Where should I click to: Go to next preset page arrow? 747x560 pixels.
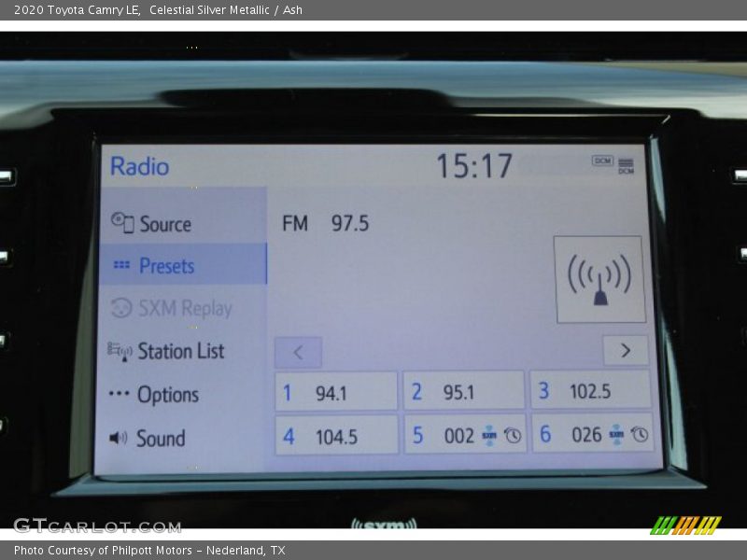click(625, 351)
